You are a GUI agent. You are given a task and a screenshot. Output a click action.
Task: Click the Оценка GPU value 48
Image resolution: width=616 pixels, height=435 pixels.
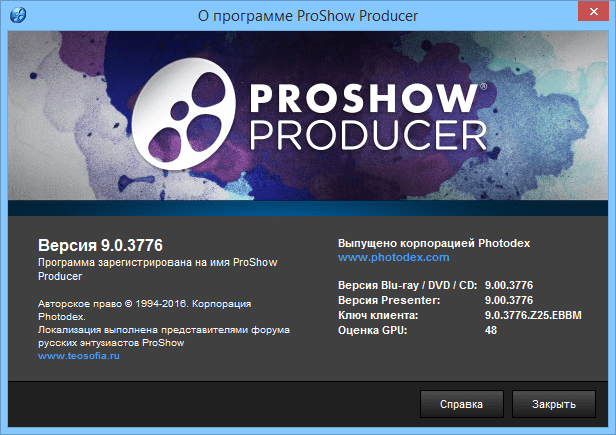pos(491,330)
